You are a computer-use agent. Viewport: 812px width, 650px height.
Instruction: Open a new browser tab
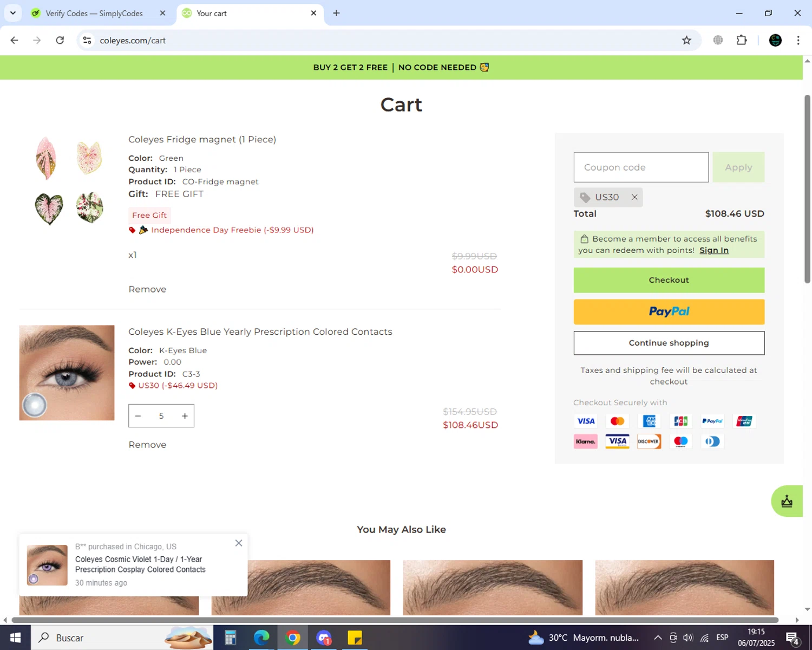pos(336,13)
